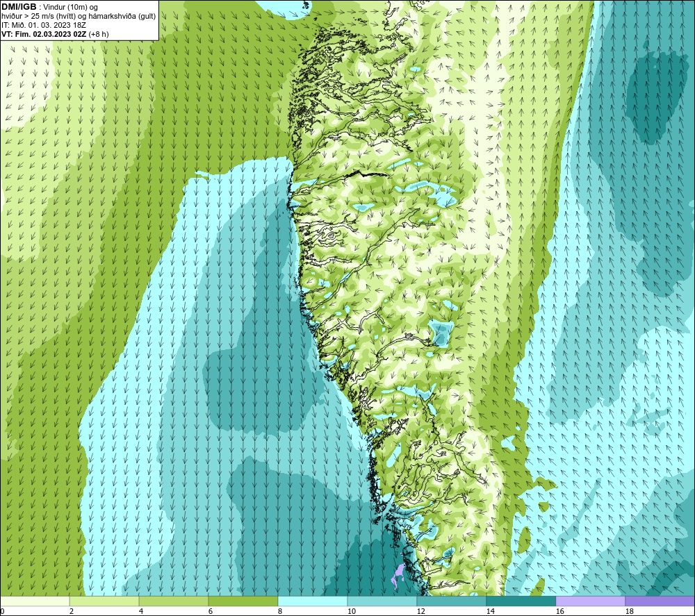Click the scale label "18"
This screenshot has height=616, width=695.
tap(629, 612)
